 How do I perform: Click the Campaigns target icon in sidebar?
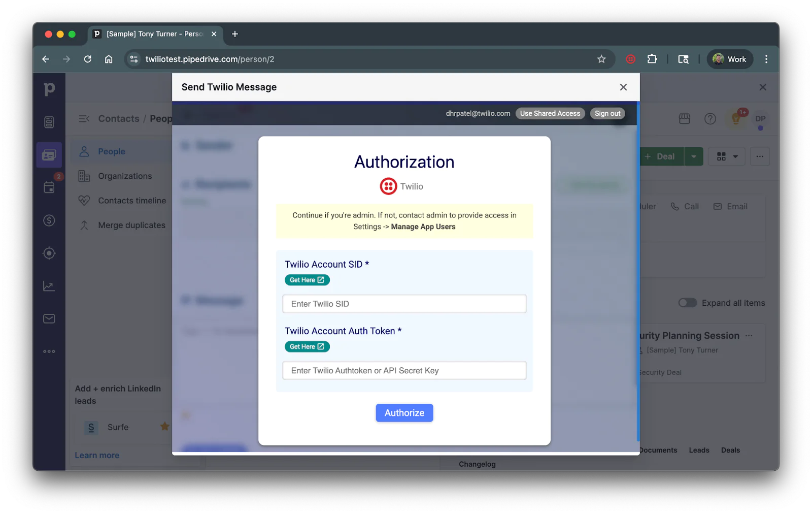[49, 253]
